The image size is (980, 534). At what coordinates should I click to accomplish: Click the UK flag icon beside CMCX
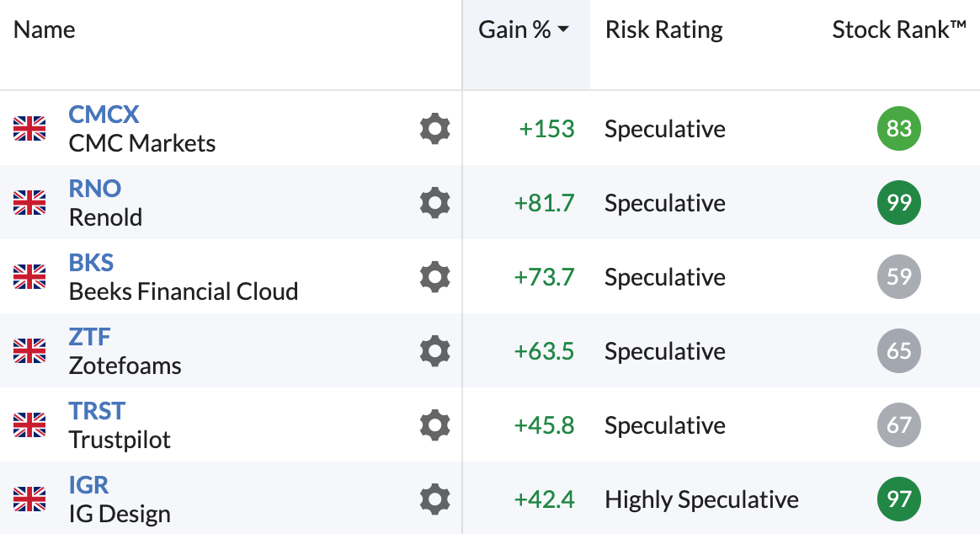(x=29, y=129)
